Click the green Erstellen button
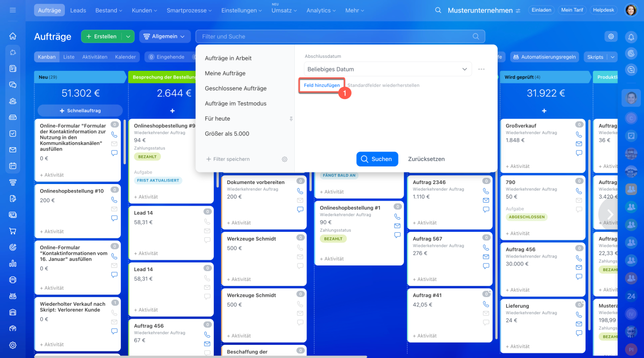The image size is (644, 358). click(x=102, y=36)
